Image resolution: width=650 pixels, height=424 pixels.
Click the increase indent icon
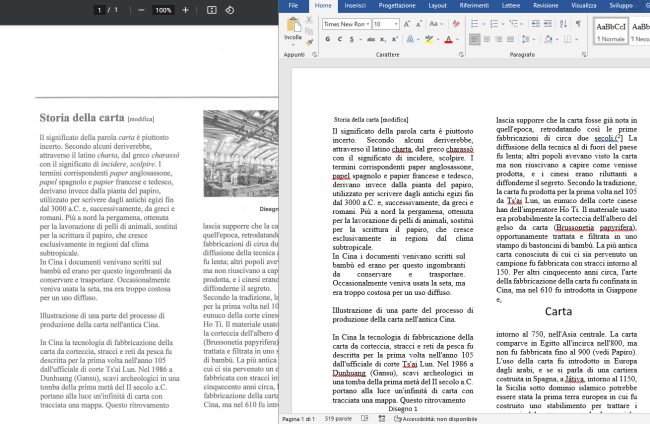pos(548,24)
